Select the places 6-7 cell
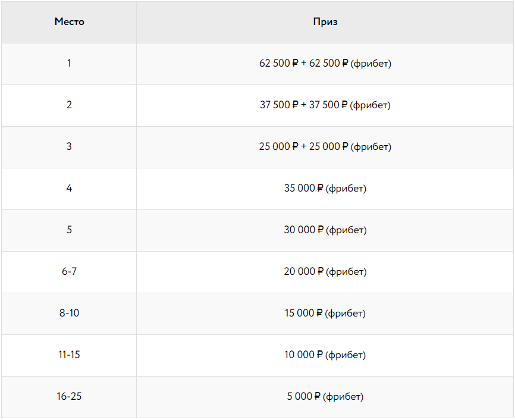Screen dimensions: 515x420 pyautogui.click(x=69, y=271)
